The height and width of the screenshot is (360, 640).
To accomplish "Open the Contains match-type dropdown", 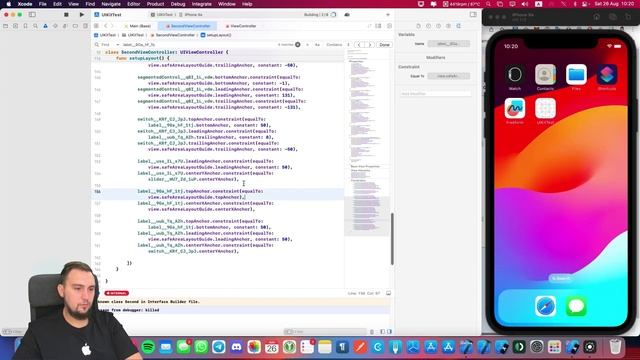I will pos(337,44).
